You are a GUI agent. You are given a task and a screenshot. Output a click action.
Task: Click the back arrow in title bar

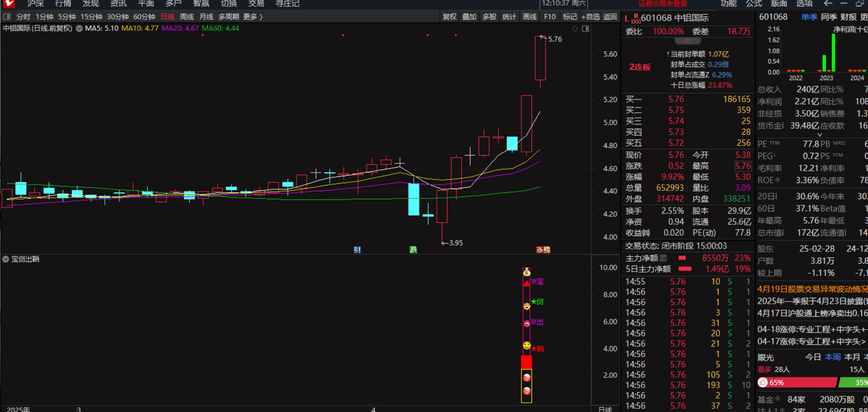(x=828, y=4)
